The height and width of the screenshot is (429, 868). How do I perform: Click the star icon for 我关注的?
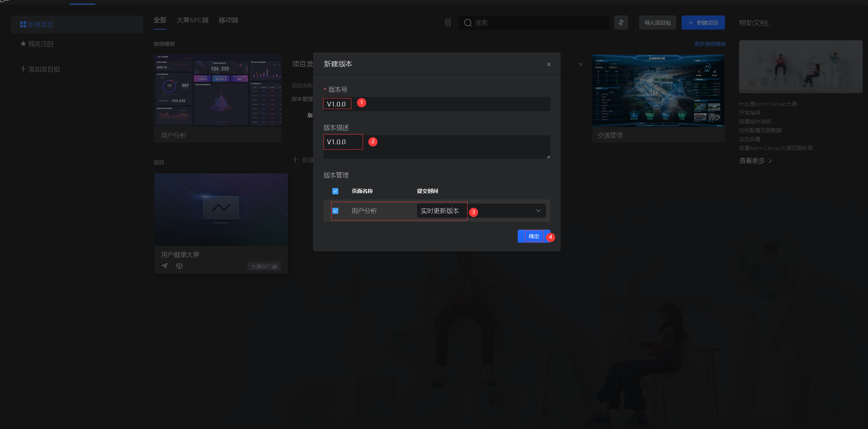(x=23, y=44)
